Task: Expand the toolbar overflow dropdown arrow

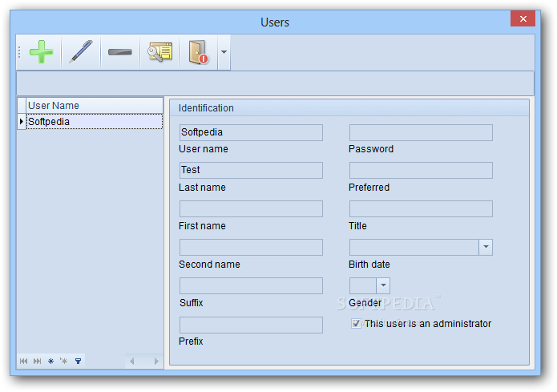Action: (224, 52)
